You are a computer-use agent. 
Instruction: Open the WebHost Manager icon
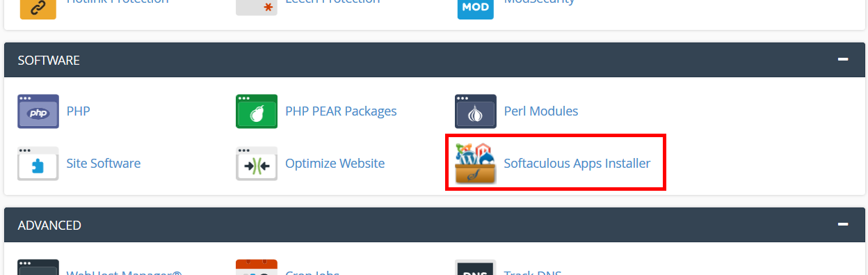point(38,267)
